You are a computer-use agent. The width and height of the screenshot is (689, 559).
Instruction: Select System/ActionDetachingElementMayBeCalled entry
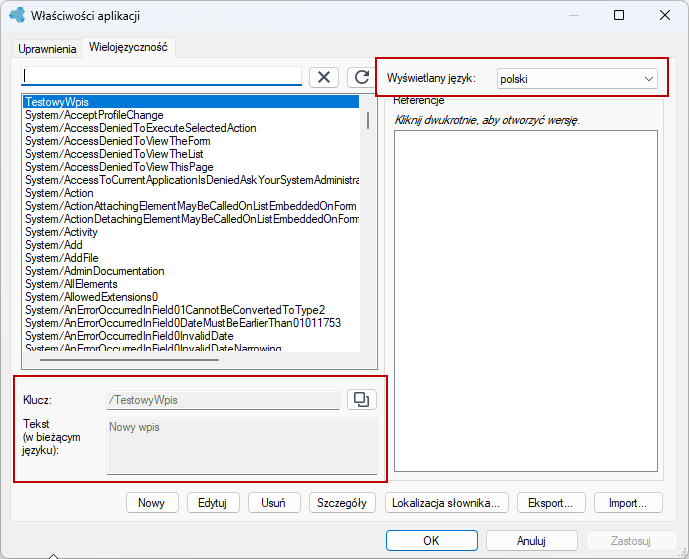click(191, 219)
